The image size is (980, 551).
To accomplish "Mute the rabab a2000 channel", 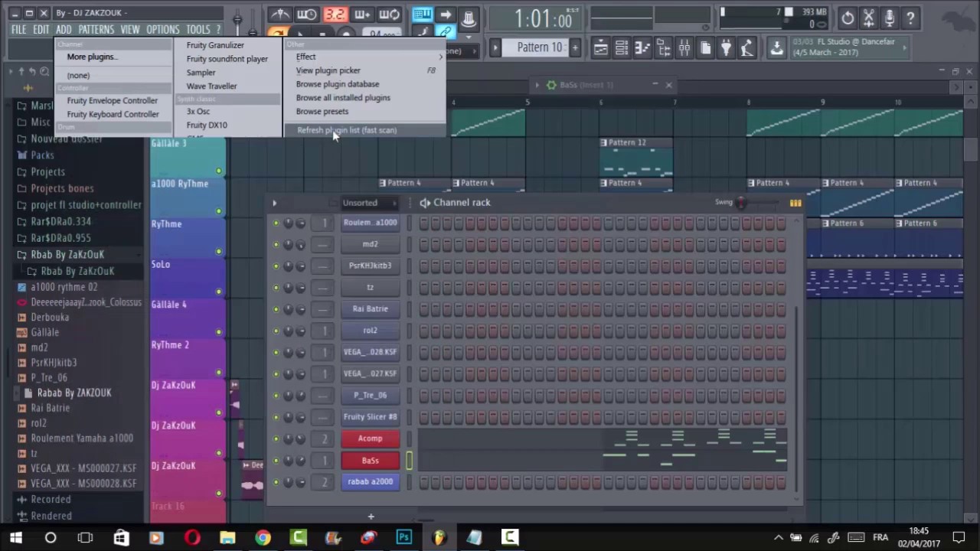I will click(x=276, y=481).
